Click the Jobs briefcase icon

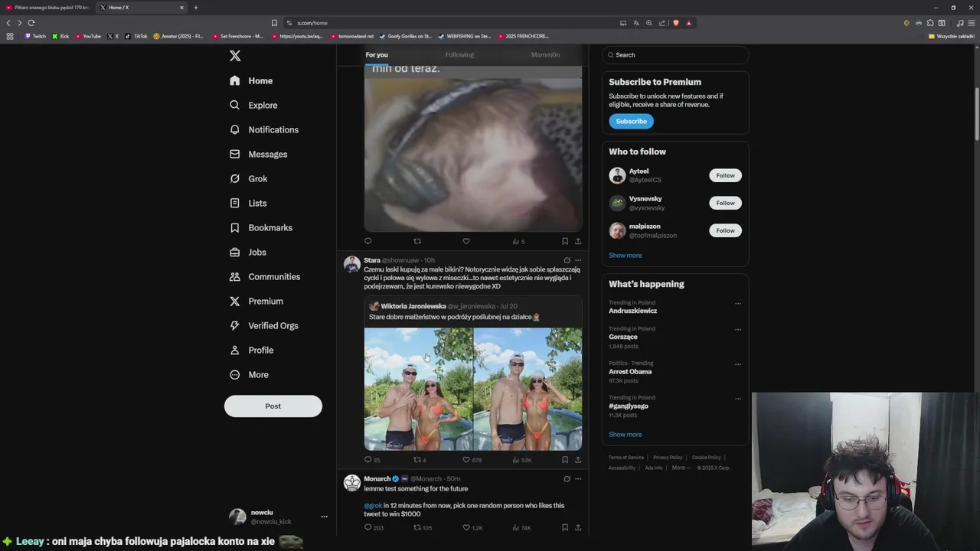tap(235, 252)
